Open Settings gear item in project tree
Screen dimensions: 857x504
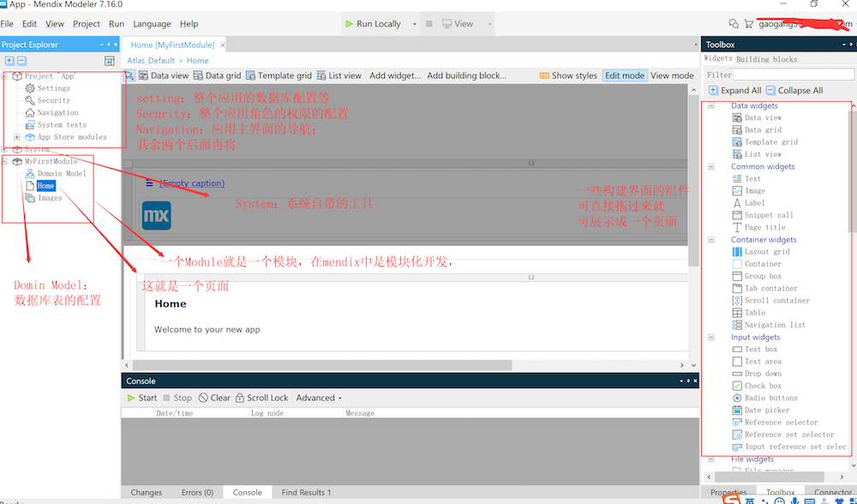click(x=47, y=88)
